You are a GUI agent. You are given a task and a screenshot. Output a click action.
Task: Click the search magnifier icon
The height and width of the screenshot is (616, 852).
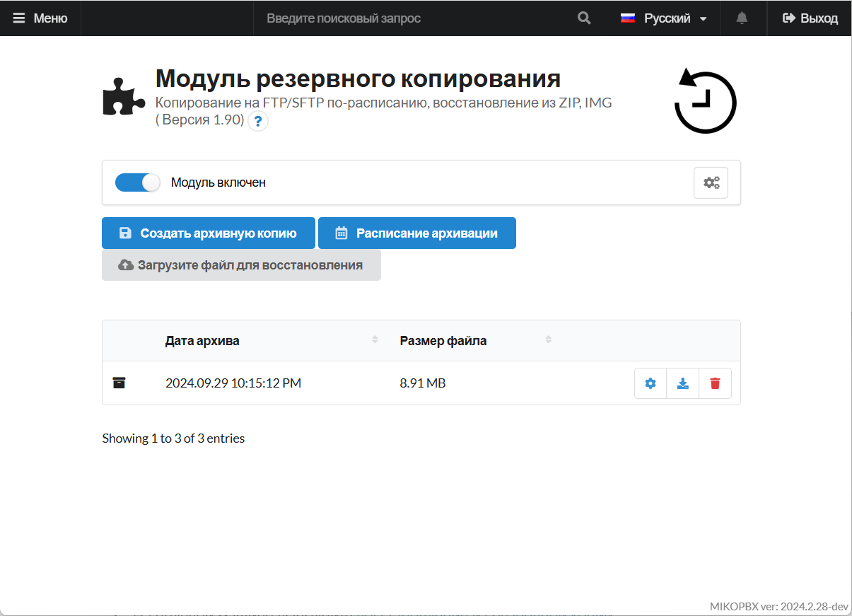tap(584, 18)
